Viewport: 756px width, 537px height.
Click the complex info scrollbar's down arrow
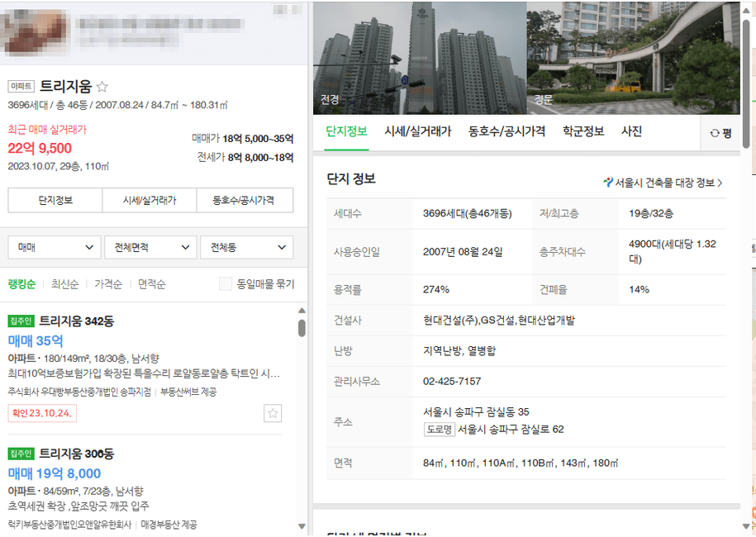(746, 526)
